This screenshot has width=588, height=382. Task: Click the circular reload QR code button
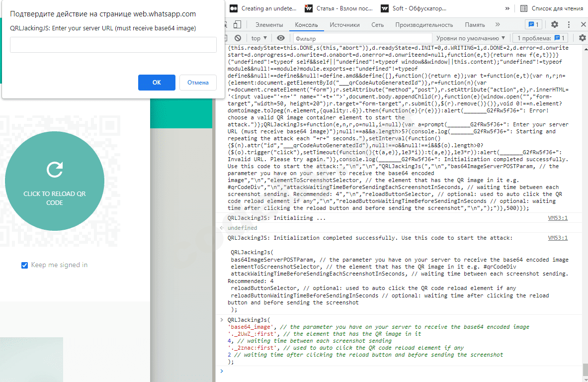click(55, 181)
